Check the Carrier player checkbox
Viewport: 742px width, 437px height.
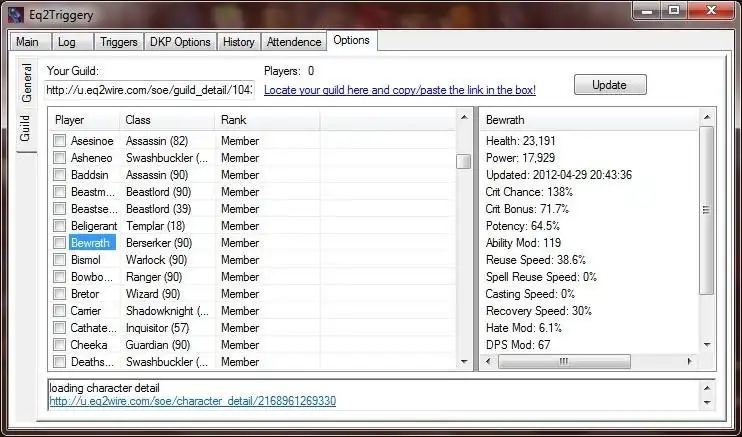pos(60,311)
